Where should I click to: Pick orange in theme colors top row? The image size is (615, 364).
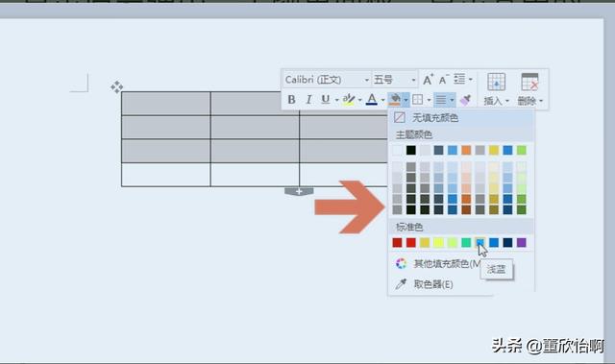[x=466, y=150]
